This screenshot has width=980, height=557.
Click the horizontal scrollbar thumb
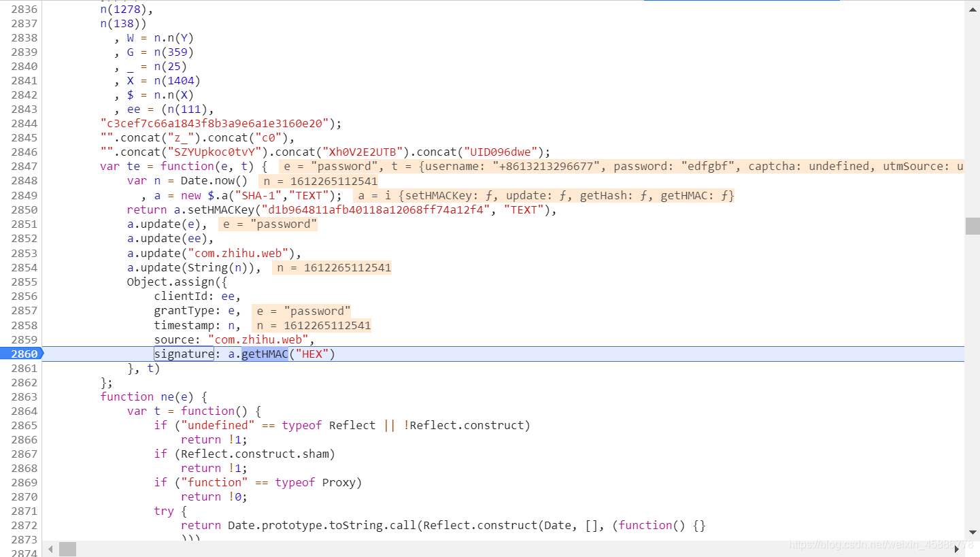[x=67, y=548]
